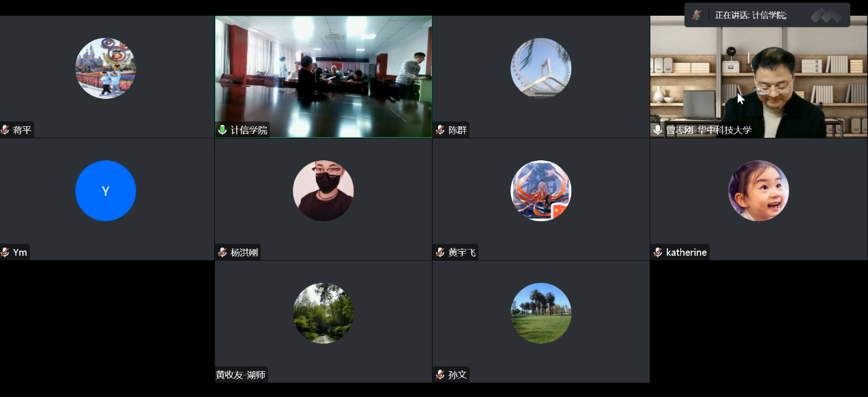Click the muted mic icon next to katherine
Screen dimensions: 868x397
click(x=658, y=252)
